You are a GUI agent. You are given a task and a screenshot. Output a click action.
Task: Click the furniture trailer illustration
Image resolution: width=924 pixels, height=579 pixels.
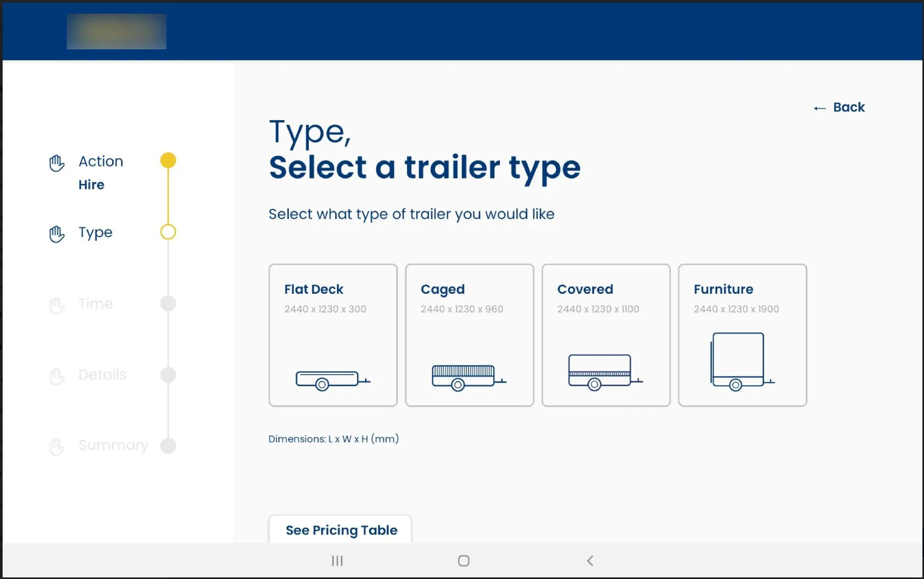tap(742, 362)
